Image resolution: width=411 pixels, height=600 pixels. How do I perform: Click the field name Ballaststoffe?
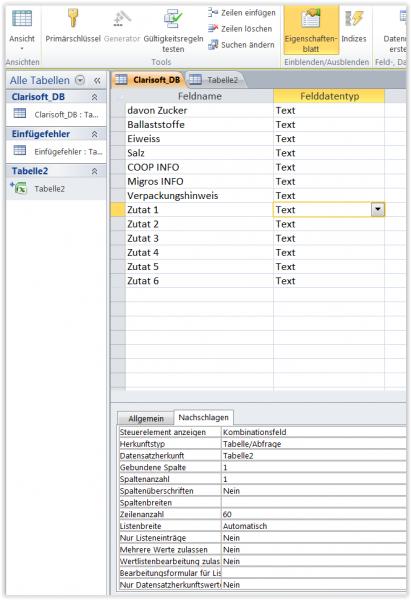coord(156,125)
